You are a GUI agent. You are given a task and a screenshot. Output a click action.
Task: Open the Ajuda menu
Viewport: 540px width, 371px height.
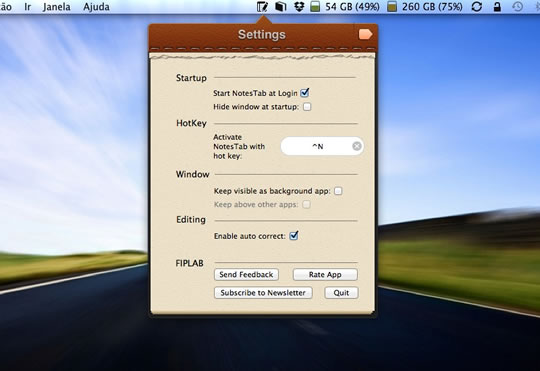click(x=96, y=7)
